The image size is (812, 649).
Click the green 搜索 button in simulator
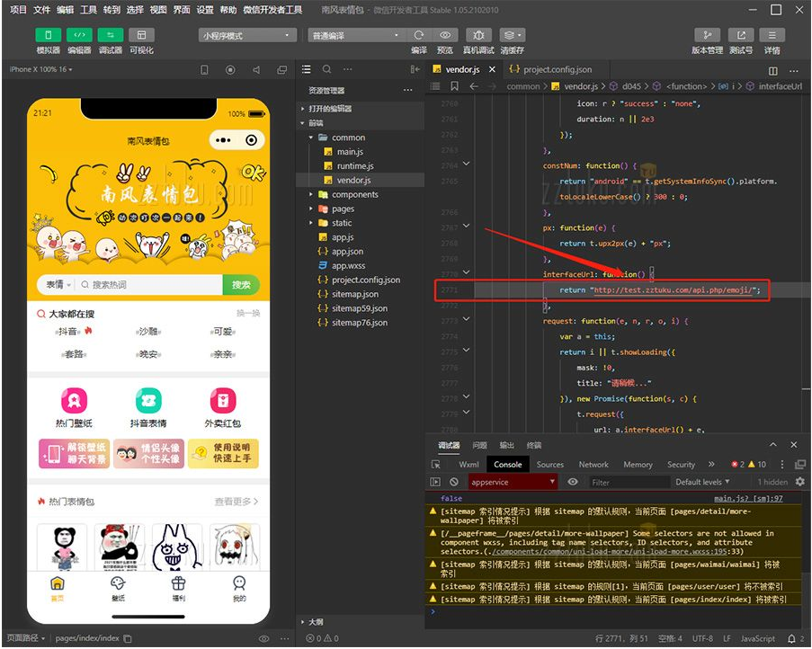[x=241, y=285]
